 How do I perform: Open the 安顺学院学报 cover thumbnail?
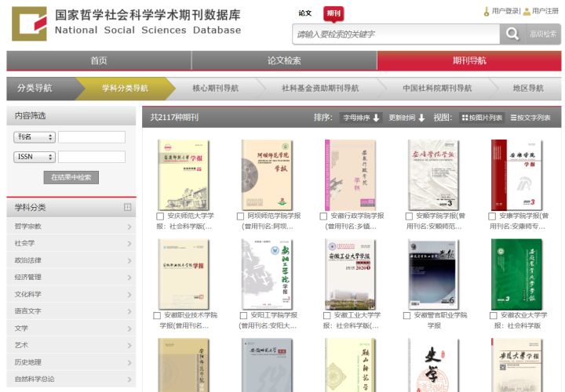(433, 175)
